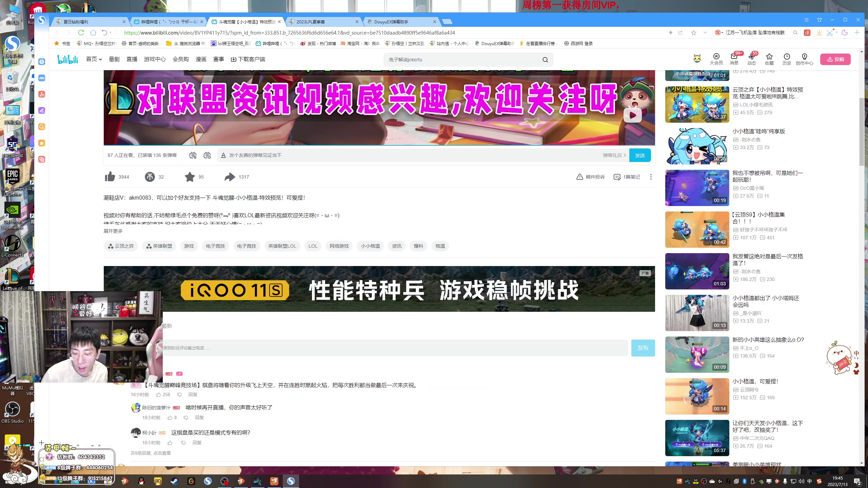Expand description with 展开更多
Image resolution: width=868 pixels, height=488 pixels.
click(x=113, y=231)
